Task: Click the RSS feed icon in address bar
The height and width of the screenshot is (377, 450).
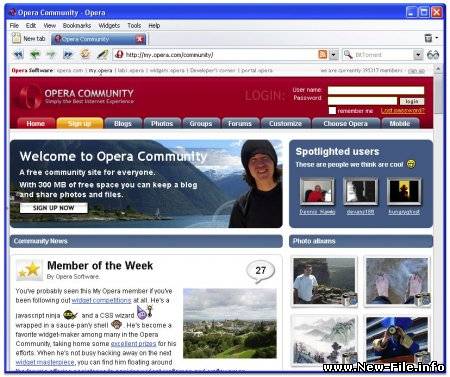Action: [x=323, y=54]
